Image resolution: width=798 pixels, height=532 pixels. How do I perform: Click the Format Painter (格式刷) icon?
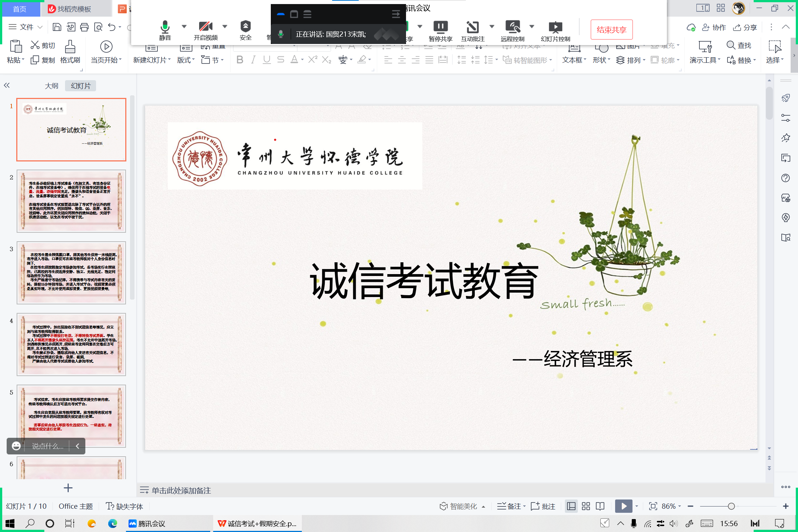click(70, 47)
